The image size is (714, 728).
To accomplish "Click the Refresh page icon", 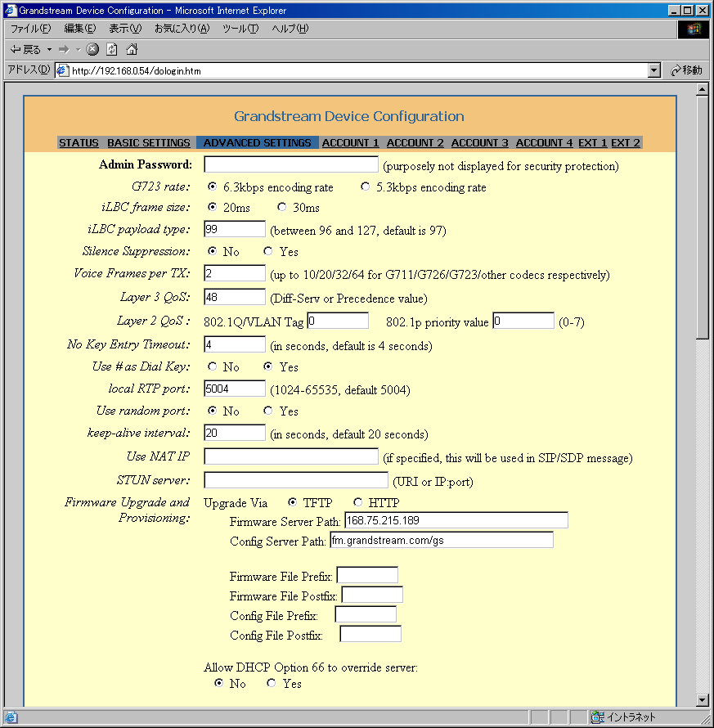I will pos(112,49).
